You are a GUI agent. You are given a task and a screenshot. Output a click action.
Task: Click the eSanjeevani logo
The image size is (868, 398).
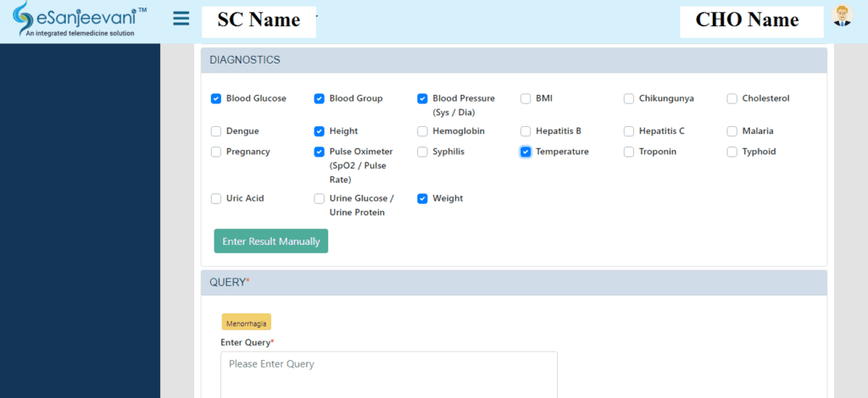coord(79,20)
